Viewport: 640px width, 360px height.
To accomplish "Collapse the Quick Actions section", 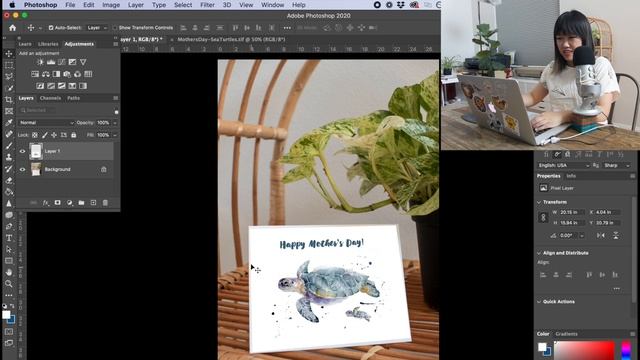I will tap(539, 302).
